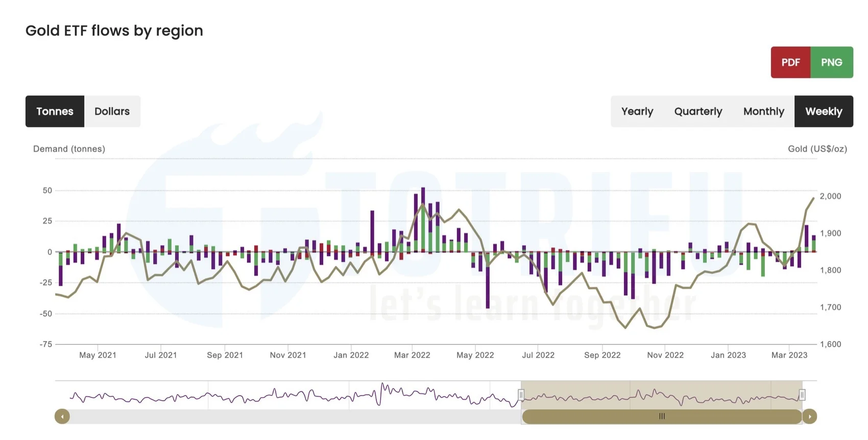Open the Quarterly flows tab
The width and height of the screenshot is (868, 440).
point(698,111)
